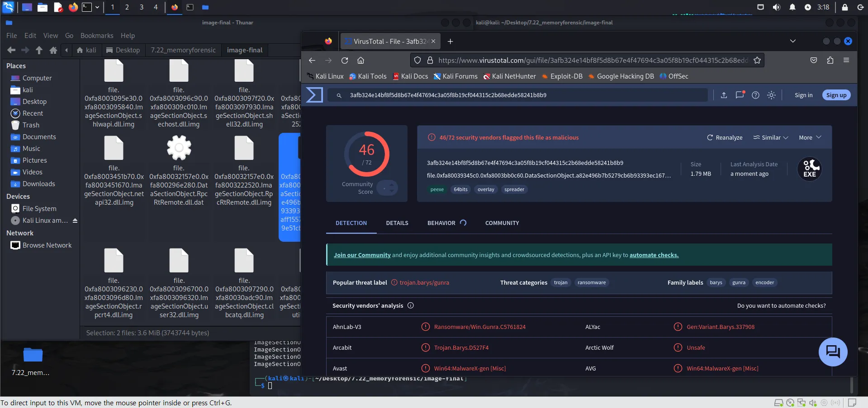Switch to the DETAILS tab
The image size is (868, 408).
click(397, 223)
